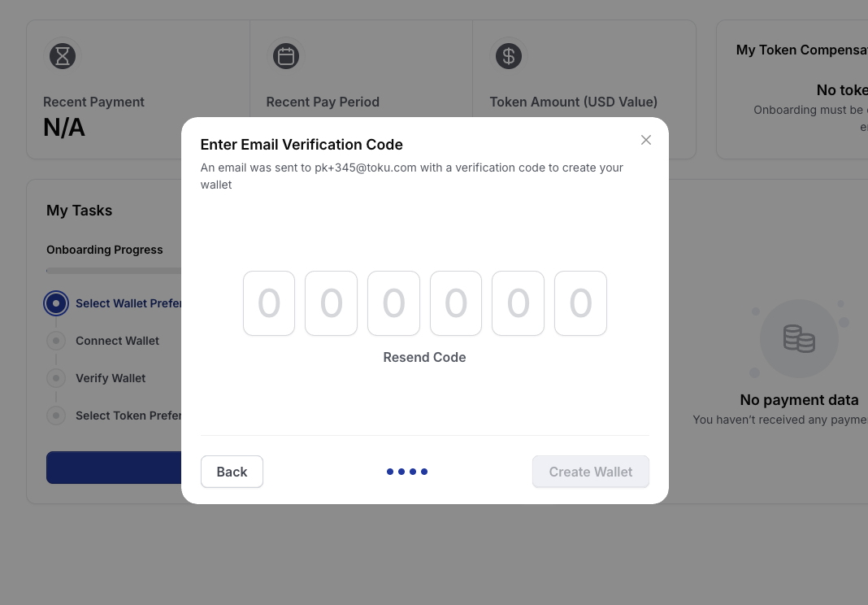868x605 pixels.
Task: Select the third verification code digit box
Action: (x=393, y=303)
